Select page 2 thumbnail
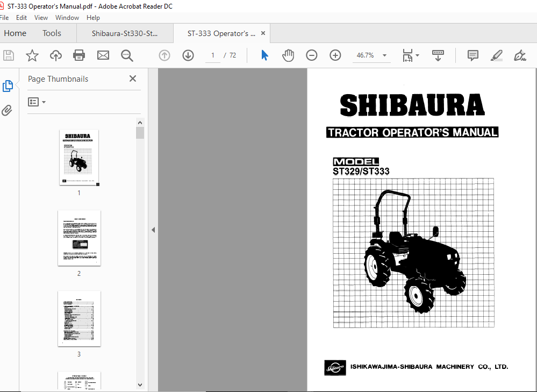 79,238
